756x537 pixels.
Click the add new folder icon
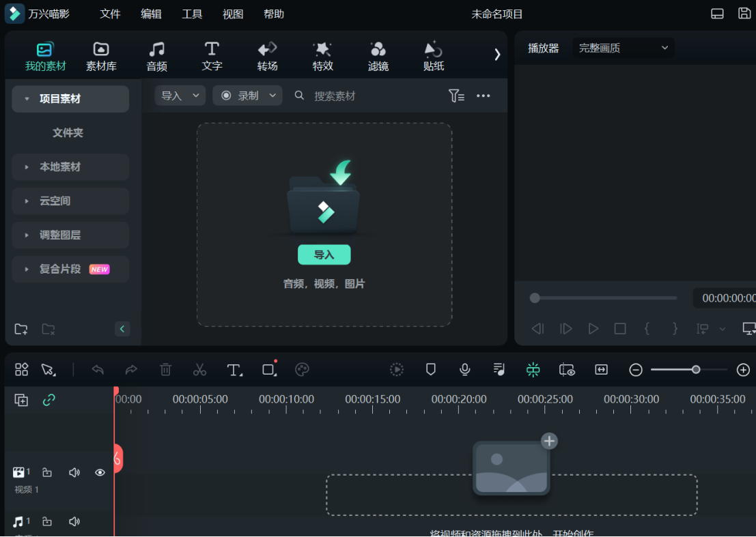pyautogui.click(x=21, y=329)
